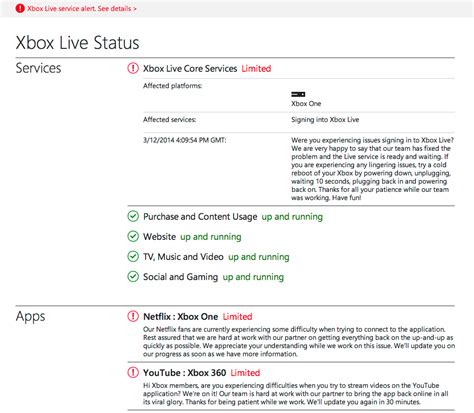474x413 pixels.
Task: Collapse the Xbox Live Core Services section
Action: pos(190,69)
